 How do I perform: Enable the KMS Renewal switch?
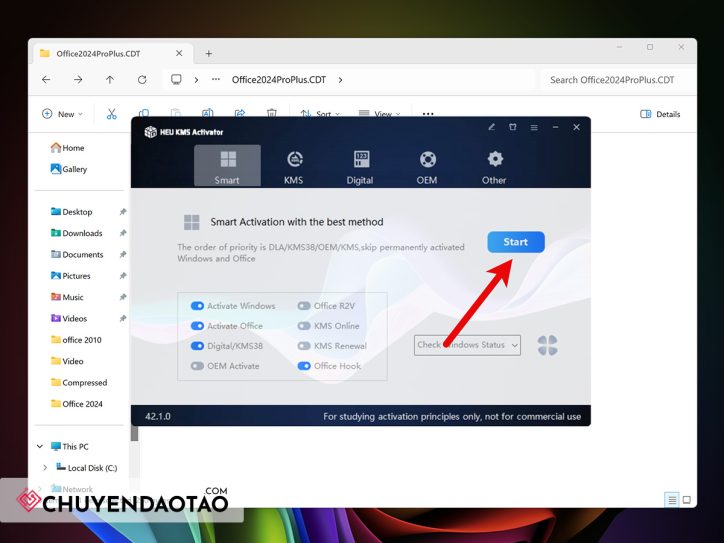[304, 346]
